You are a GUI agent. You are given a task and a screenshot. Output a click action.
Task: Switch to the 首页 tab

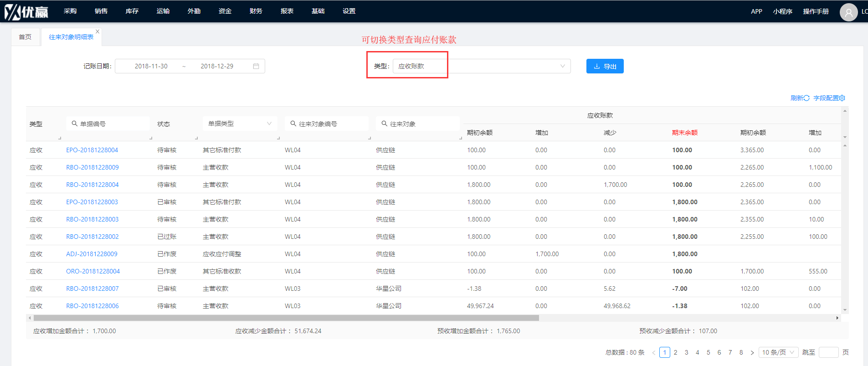pyautogui.click(x=25, y=37)
